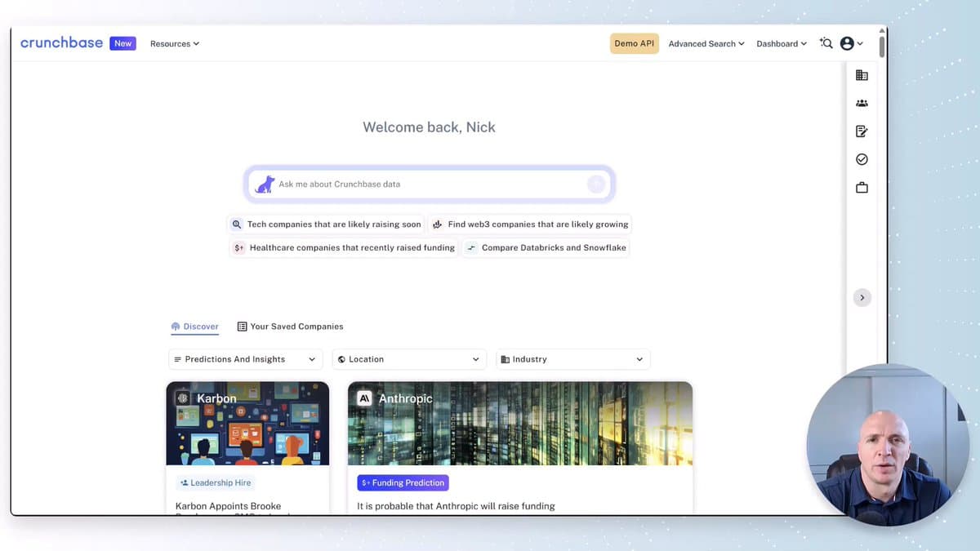Expand the Predictions And Insights filter
Viewport: 980px width, 551px height.
point(244,359)
